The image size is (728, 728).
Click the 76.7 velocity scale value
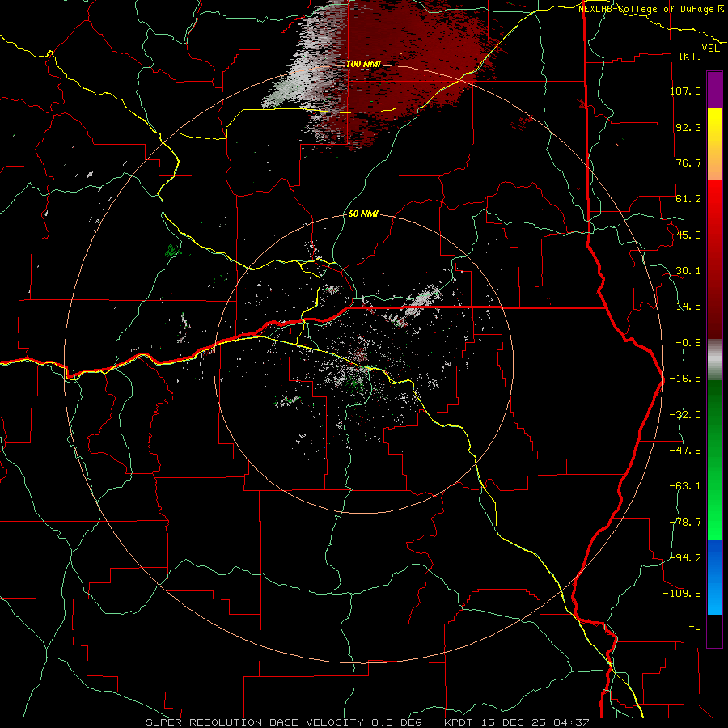688,163
